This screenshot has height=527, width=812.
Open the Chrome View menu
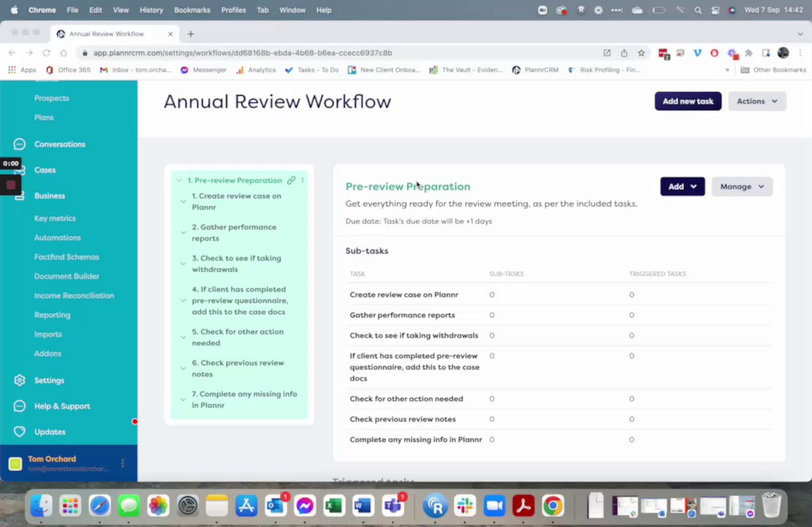(121, 10)
